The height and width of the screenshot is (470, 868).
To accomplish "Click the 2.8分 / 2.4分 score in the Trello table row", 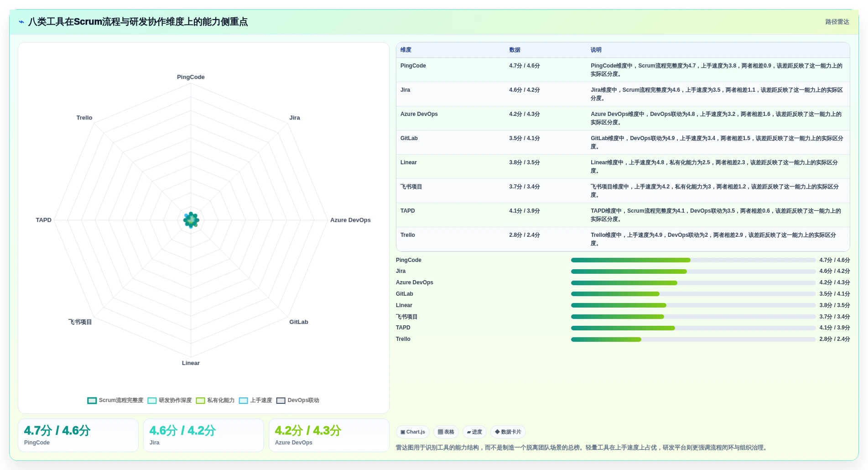I will point(525,235).
